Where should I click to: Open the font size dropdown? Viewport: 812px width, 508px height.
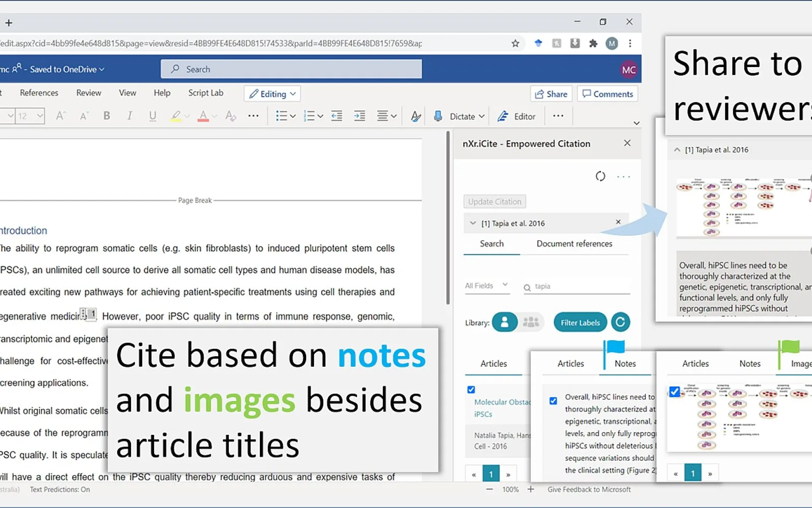pos(40,116)
